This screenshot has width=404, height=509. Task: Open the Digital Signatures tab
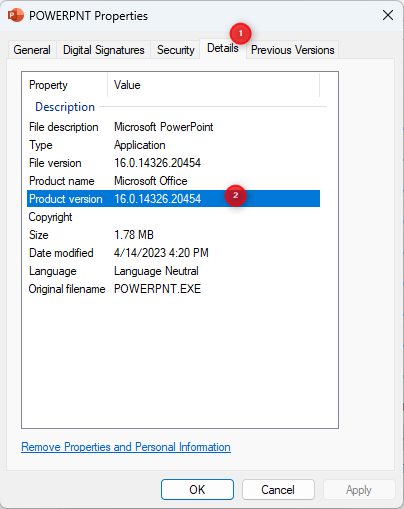coord(104,50)
